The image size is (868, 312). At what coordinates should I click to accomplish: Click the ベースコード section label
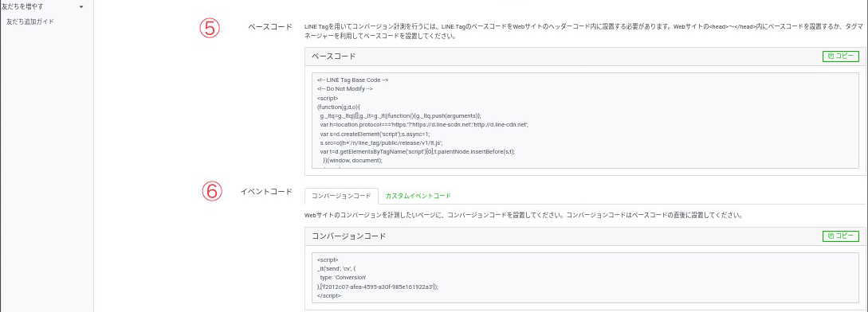[x=269, y=27]
